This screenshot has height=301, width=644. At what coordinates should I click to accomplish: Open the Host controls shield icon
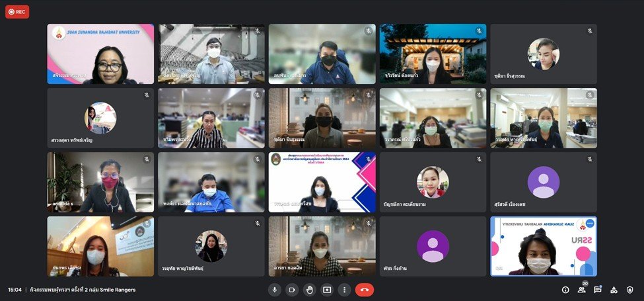[629, 290]
